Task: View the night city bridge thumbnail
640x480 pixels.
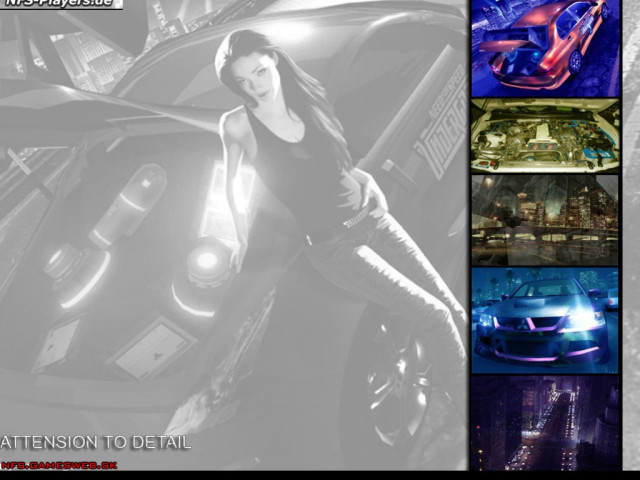Action: point(545,220)
